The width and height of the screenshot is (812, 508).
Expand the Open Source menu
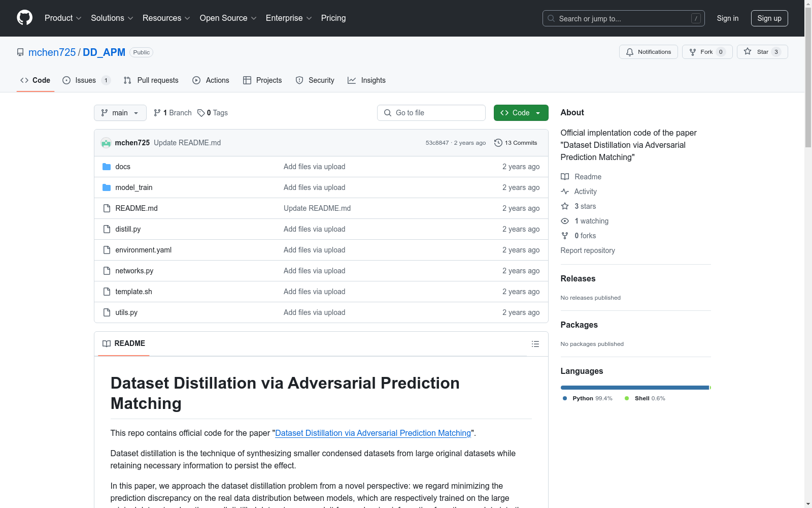pos(228,18)
